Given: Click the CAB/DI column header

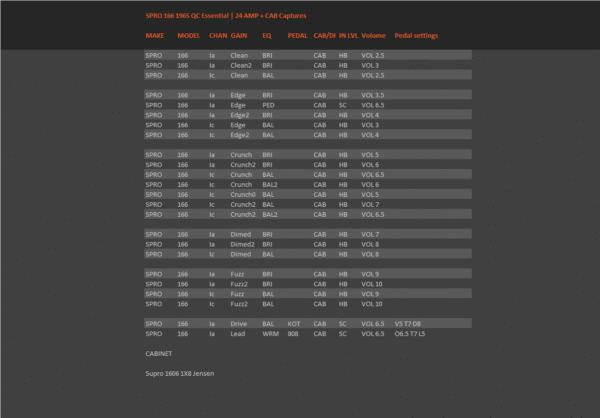Looking at the screenshot, I should 324,36.
